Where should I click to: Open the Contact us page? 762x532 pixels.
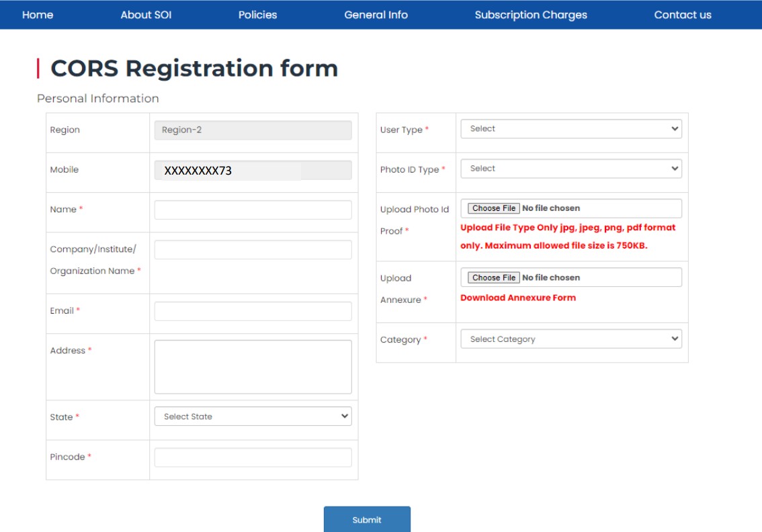point(682,14)
